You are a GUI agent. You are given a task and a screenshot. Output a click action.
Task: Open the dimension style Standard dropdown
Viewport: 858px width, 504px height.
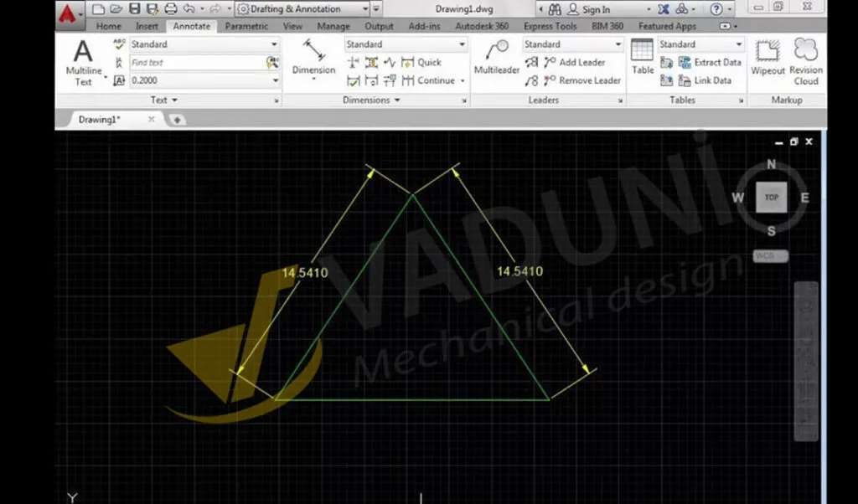[x=406, y=44]
